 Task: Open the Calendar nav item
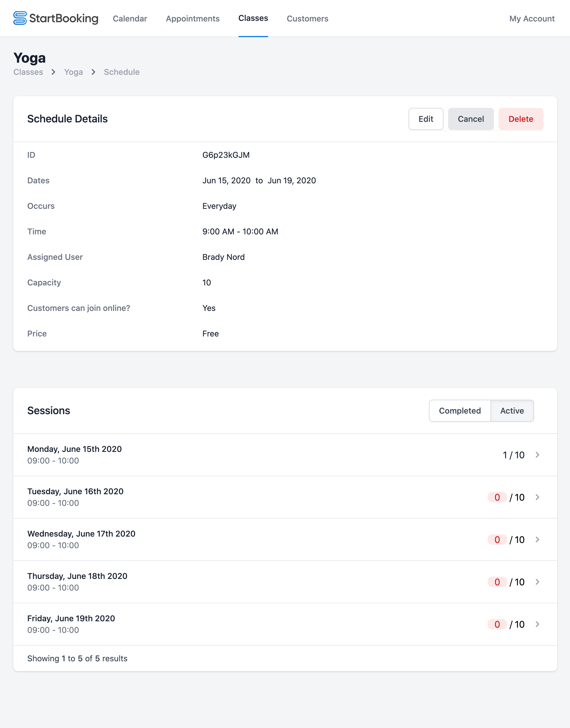pos(130,19)
